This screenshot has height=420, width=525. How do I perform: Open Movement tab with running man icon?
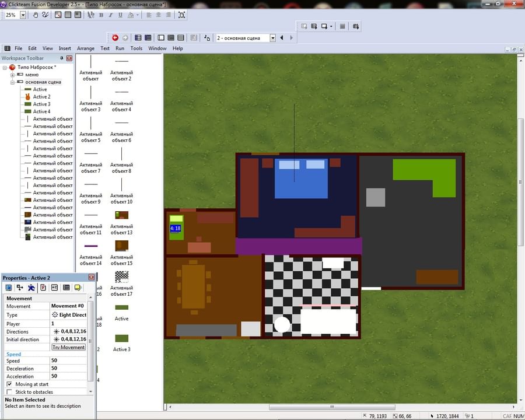[x=31, y=288]
